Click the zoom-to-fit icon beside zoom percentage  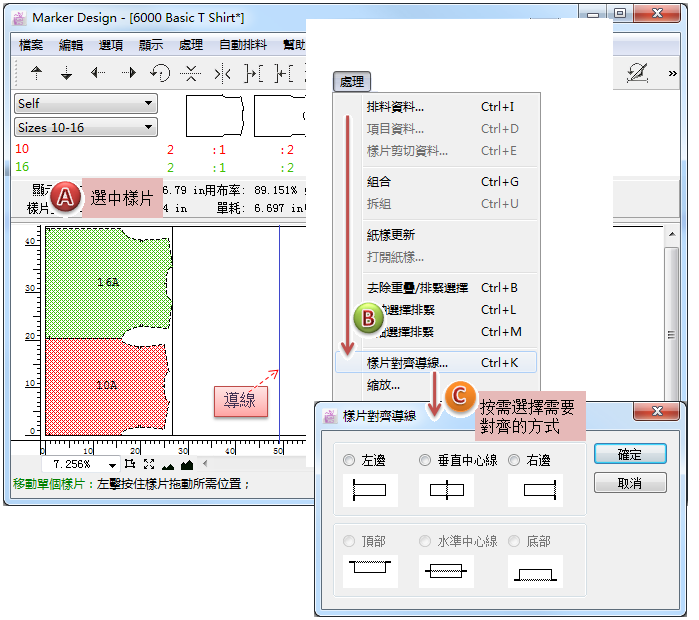coord(149,464)
